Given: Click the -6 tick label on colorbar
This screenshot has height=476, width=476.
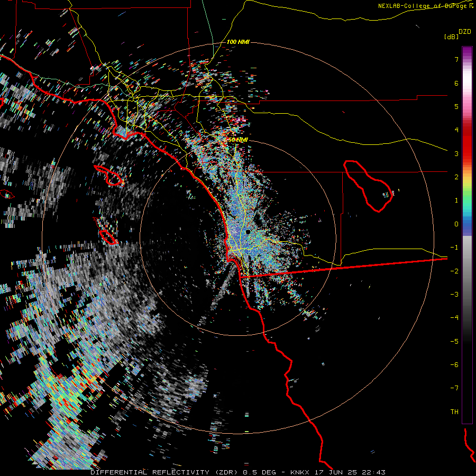Looking at the screenshot, I should [454, 365].
